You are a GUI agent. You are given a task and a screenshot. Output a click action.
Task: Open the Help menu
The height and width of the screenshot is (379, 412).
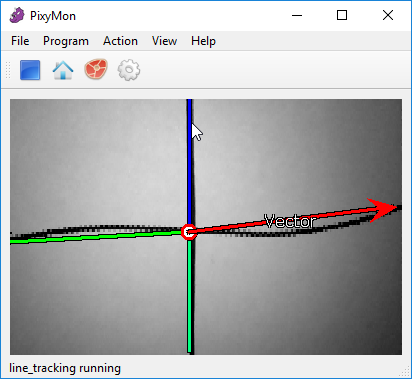pos(203,41)
